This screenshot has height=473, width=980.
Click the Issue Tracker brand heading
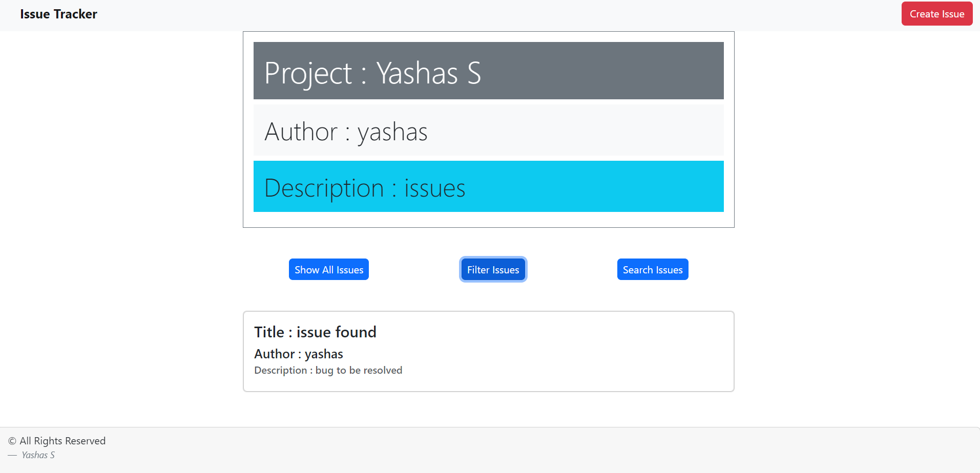pyautogui.click(x=58, y=14)
